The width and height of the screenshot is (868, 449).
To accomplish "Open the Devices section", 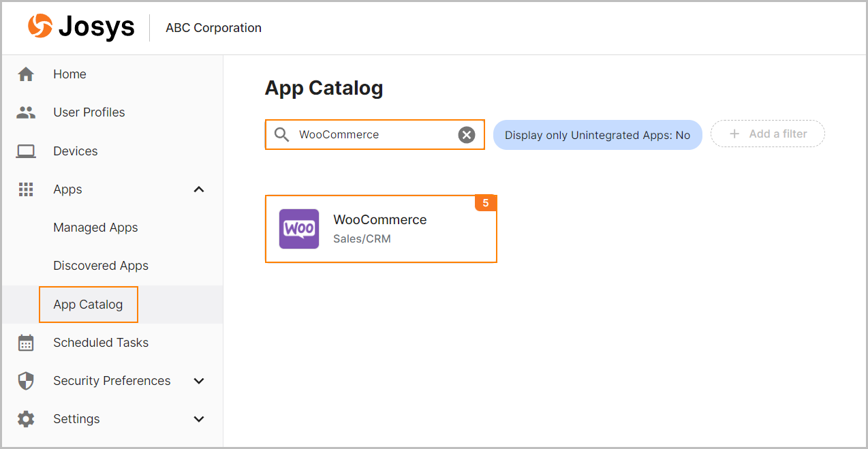I will (x=76, y=151).
